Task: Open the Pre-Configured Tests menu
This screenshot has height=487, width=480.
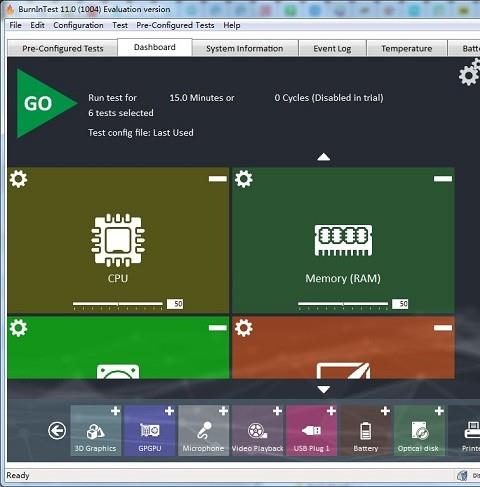Action: [175, 25]
